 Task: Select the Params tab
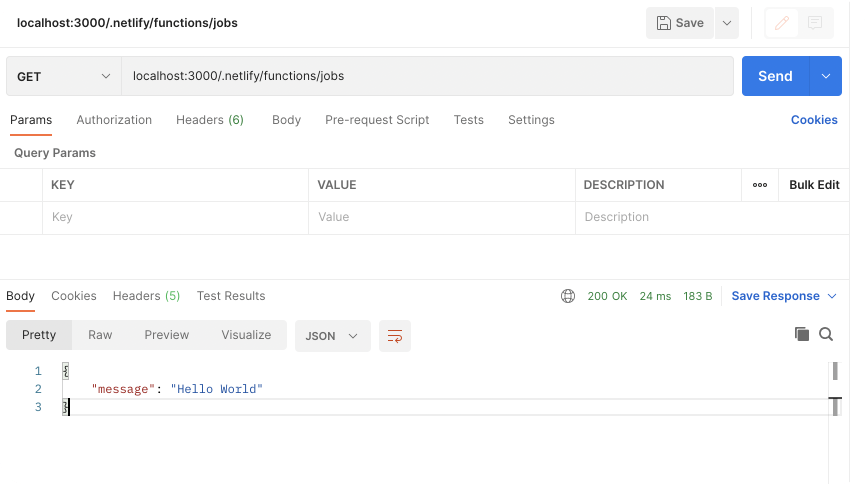tap(31, 120)
